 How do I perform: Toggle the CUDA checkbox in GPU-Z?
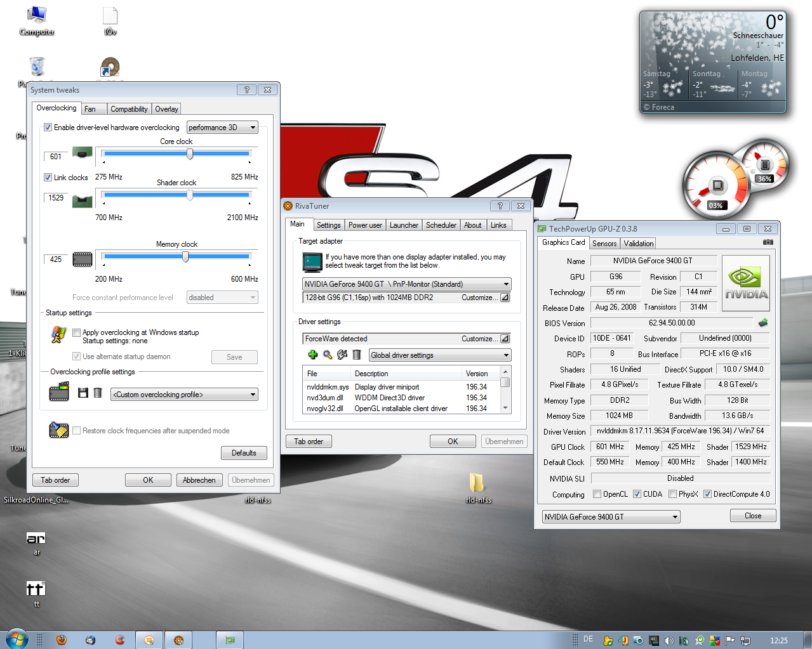637,494
